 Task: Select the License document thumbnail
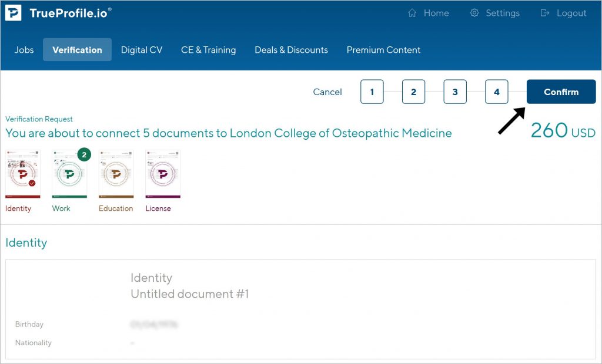(163, 174)
